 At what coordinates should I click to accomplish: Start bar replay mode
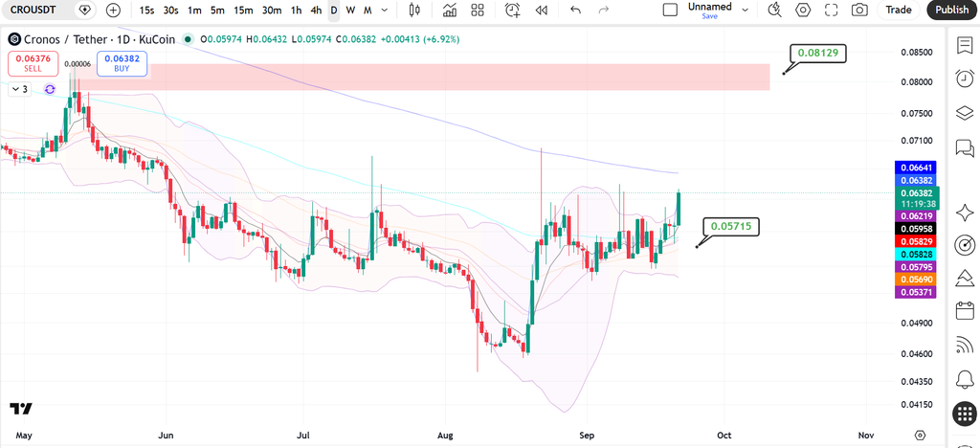point(542,10)
